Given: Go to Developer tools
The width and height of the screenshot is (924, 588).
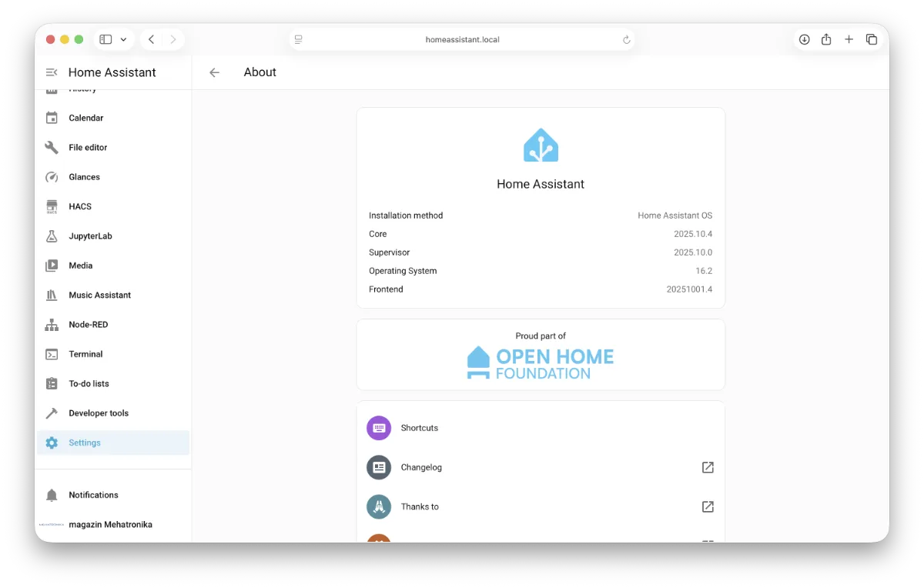Looking at the screenshot, I should click(x=99, y=413).
